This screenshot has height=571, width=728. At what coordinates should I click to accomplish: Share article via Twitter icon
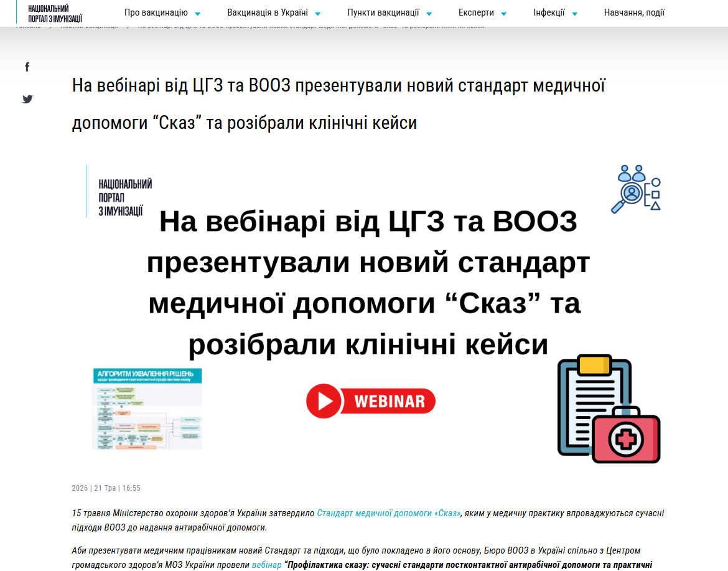pyautogui.click(x=27, y=99)
